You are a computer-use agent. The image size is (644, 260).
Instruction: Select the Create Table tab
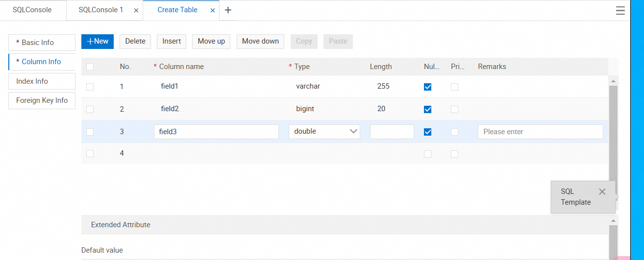(x=177, y=10)
